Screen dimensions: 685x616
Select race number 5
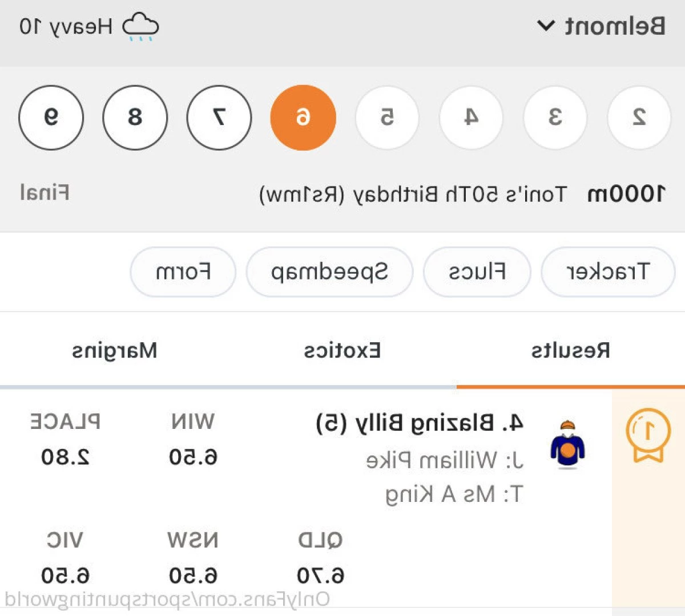pos(387,117)
